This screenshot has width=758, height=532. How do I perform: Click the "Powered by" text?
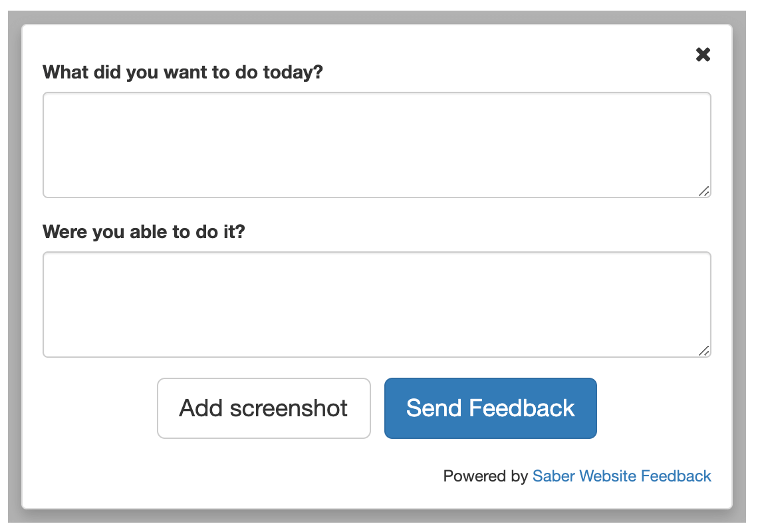click(485, 476)
